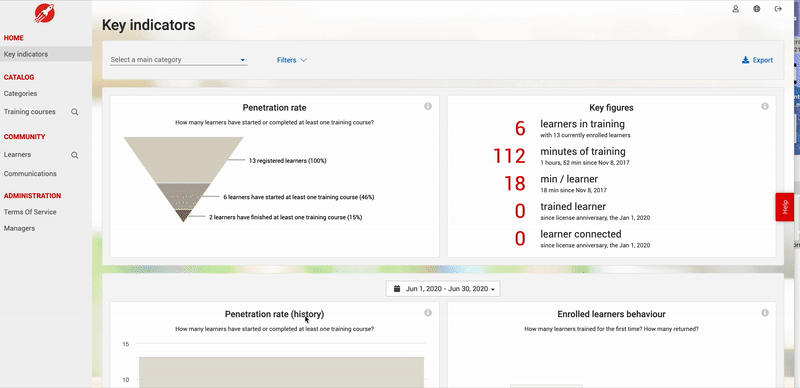800x388 pixels.
Task: Click the Export download icon
Action: (745, 60)
